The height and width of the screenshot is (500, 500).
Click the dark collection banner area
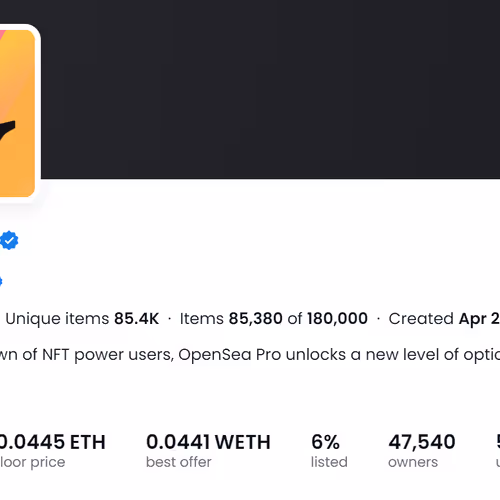[270, 89]
